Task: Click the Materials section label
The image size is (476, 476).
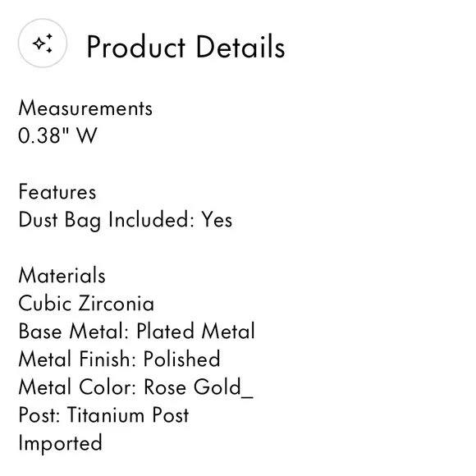Action: 62,276
